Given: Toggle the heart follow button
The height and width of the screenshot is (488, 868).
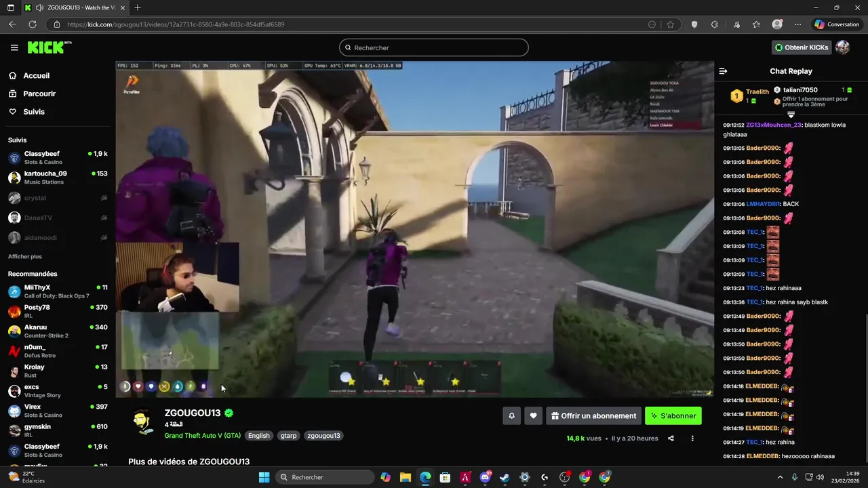Looking at the screenshot, I should click(534, 416).
